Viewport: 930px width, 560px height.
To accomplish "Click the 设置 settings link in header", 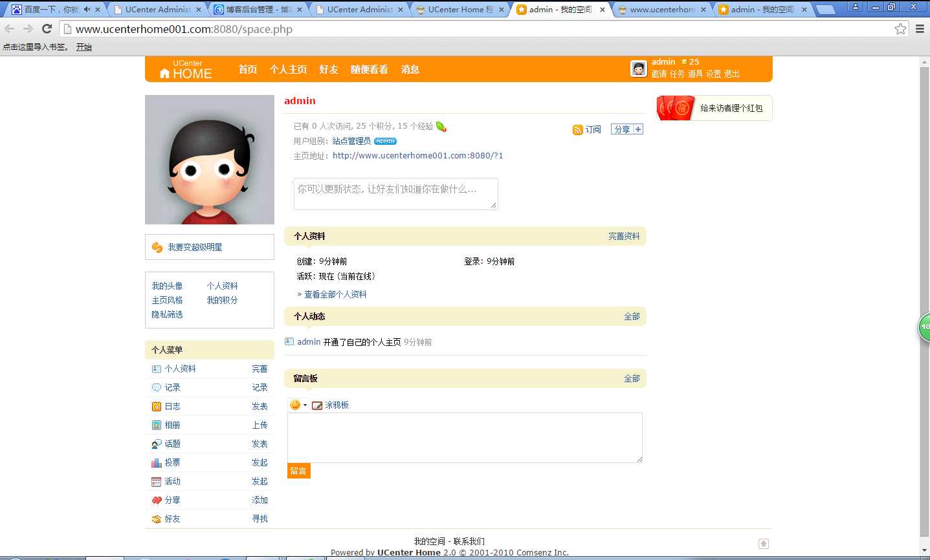I will point(714,74).
